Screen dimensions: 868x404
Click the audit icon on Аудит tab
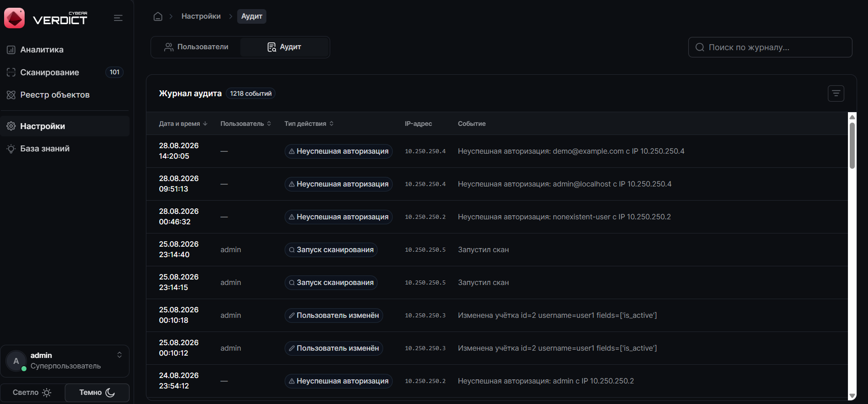click(x=271, y=47)
